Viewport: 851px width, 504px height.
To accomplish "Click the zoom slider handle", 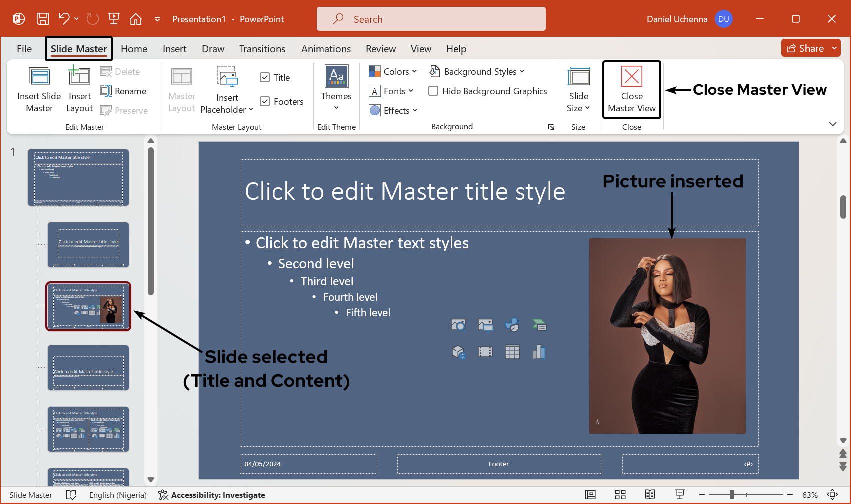I will pyautogui.click(x=731, y=495).
